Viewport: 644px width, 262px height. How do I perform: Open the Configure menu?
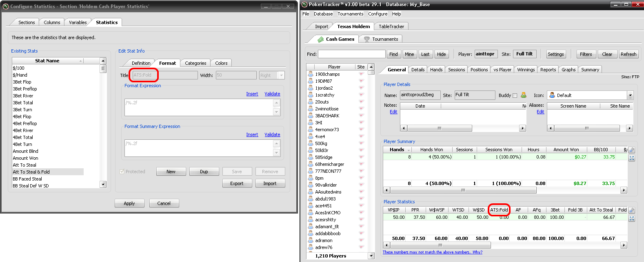point(378,14)
